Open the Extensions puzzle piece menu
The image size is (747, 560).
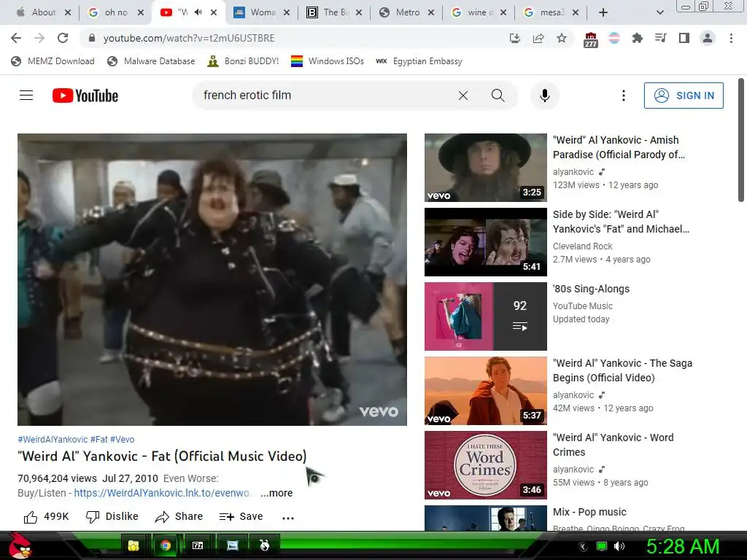point(637,38)
